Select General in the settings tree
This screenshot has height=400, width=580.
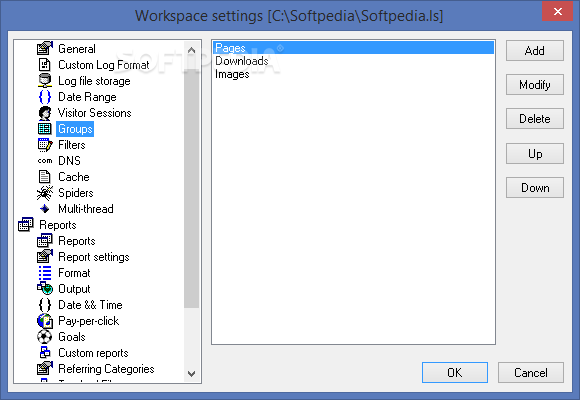click(x=77, y=49)
